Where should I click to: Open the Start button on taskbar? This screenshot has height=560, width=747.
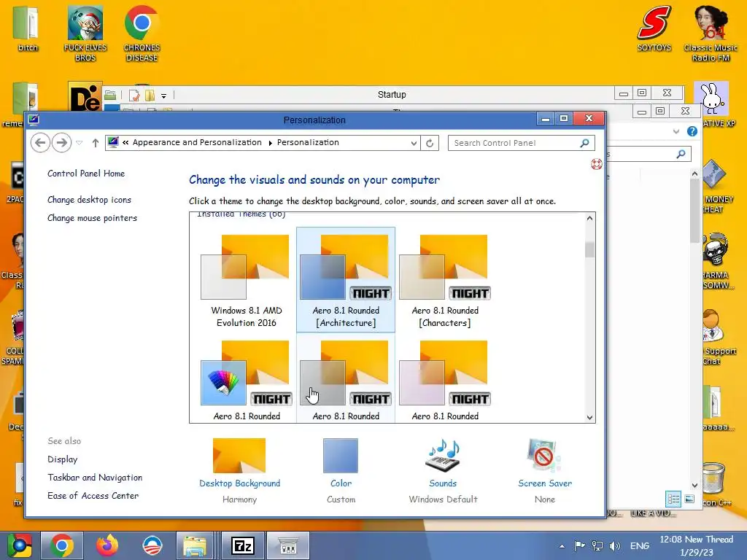click(x=19, y=545)
